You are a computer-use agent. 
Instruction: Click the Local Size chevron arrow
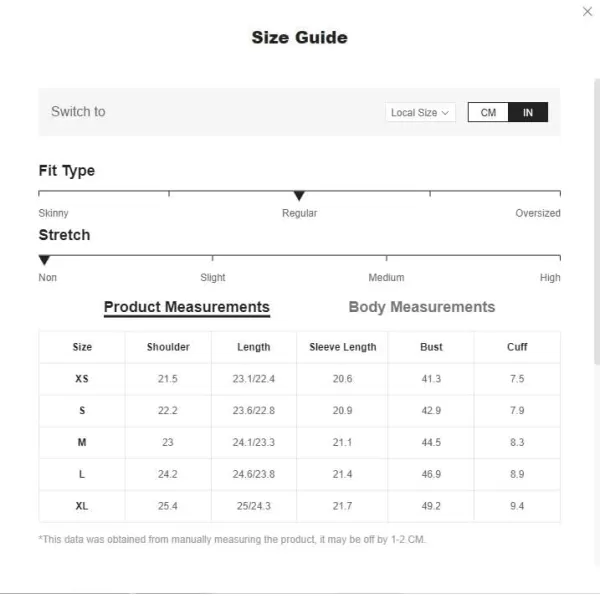click(445, 113)
